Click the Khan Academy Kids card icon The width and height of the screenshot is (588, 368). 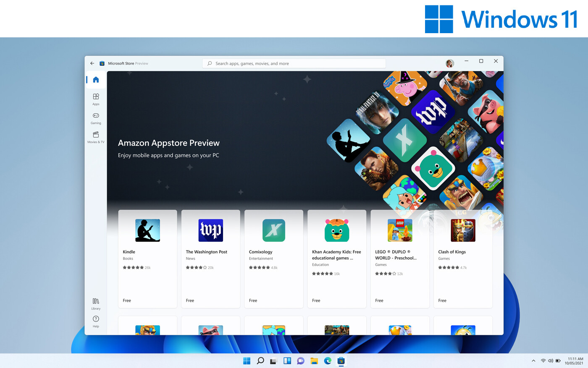(337, 230)
